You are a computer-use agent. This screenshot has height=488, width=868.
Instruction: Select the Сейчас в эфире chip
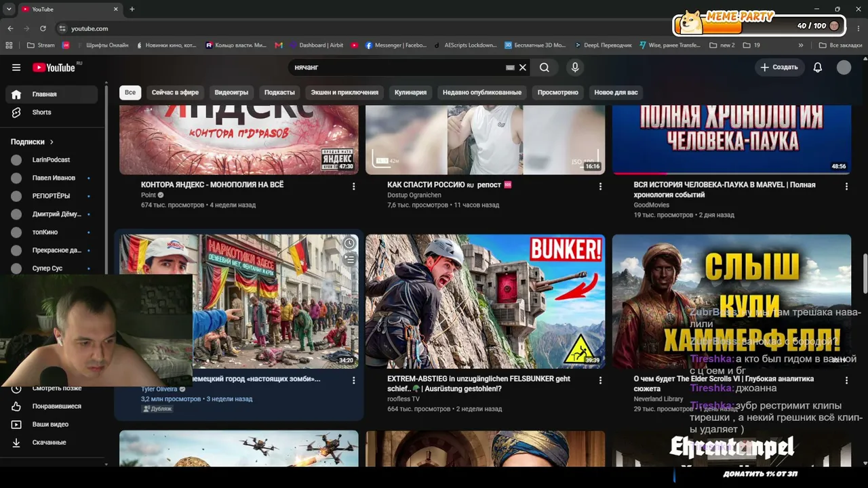click(x=175, y=92)
